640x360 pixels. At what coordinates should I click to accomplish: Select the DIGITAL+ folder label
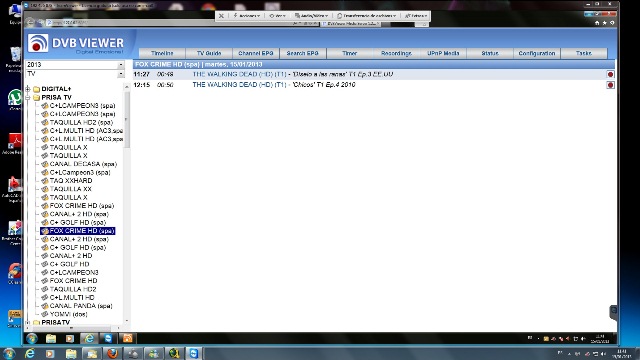click(56, 89)
